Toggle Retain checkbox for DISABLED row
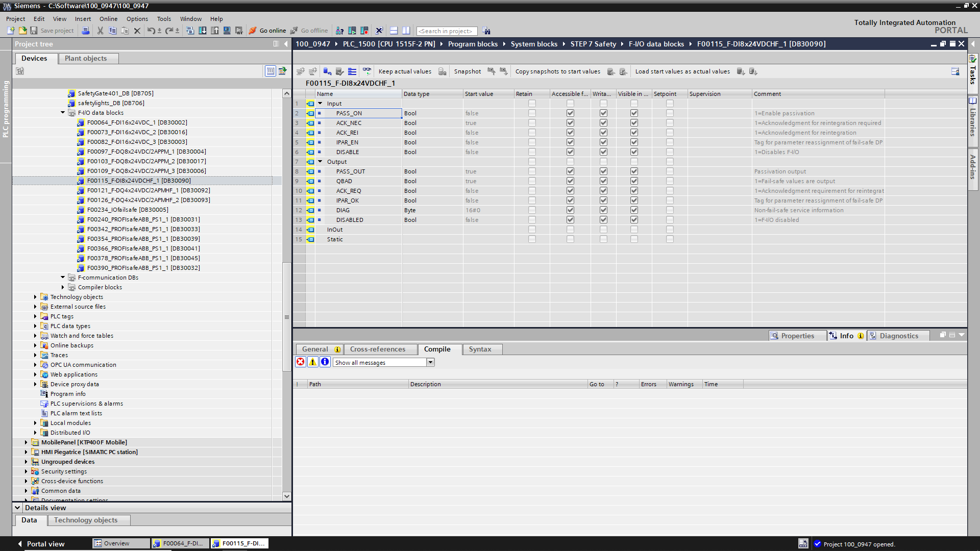This screenshot has width=980, height=551. pyautogui.click(x=532, y=220)
